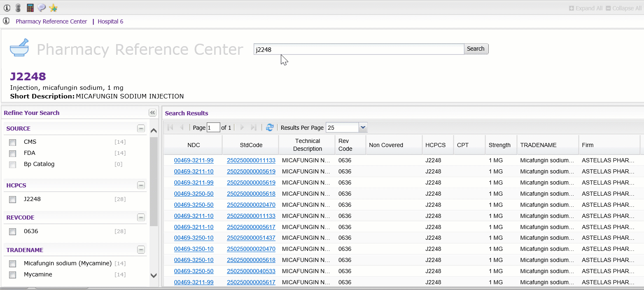
Task: Click the info icon beside Pharmacy Reference Center
Action: coord(7,21)
